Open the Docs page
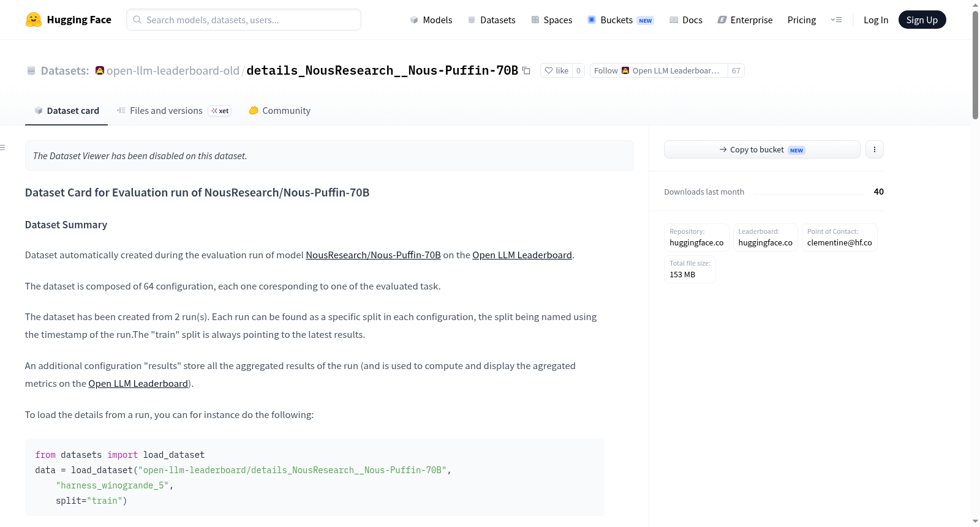Screen dimensions: 980x527 click(x=686, y=20)
